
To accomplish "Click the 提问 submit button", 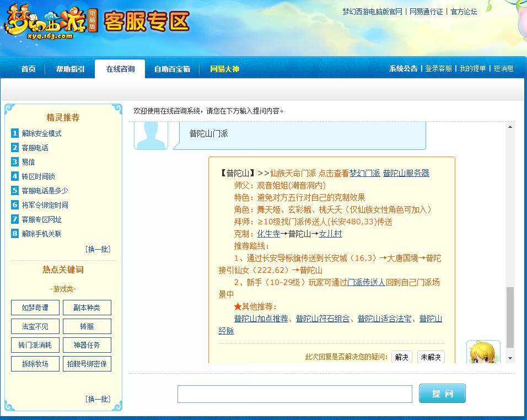I will click(x=442, y=393).
